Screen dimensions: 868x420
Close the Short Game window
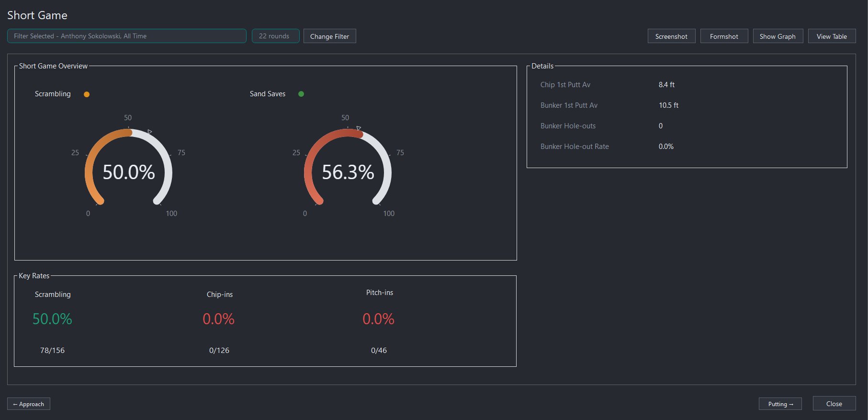834,403
